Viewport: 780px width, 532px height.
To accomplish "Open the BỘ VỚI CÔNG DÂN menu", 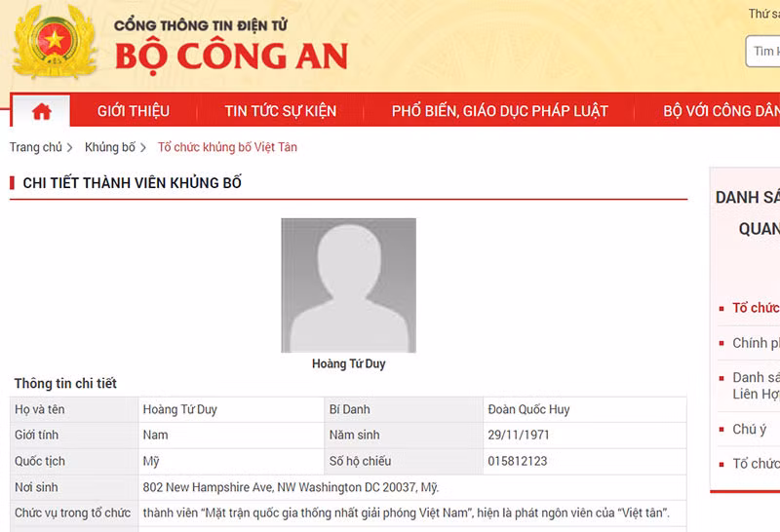I will [x=721, y=111].
